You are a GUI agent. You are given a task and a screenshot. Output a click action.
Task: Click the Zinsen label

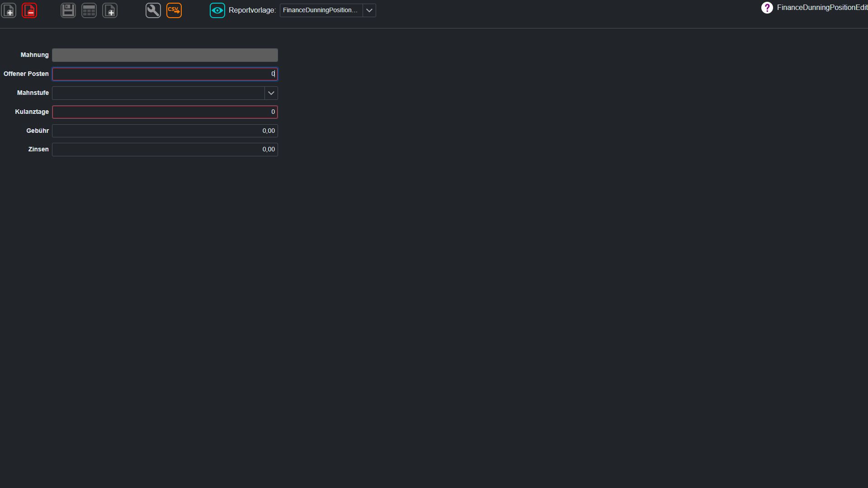pos(38,150)
